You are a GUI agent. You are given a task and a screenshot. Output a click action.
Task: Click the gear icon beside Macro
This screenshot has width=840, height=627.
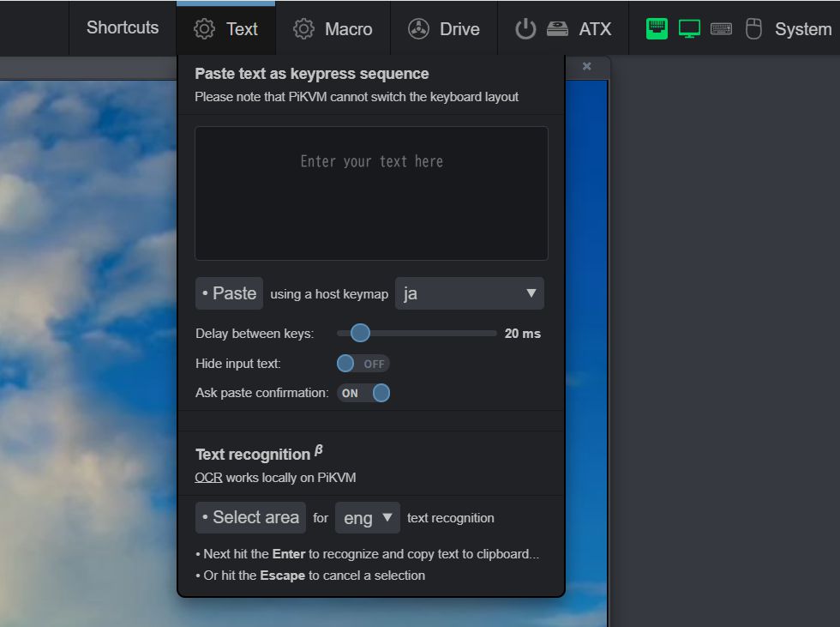[x=303, y=29]
